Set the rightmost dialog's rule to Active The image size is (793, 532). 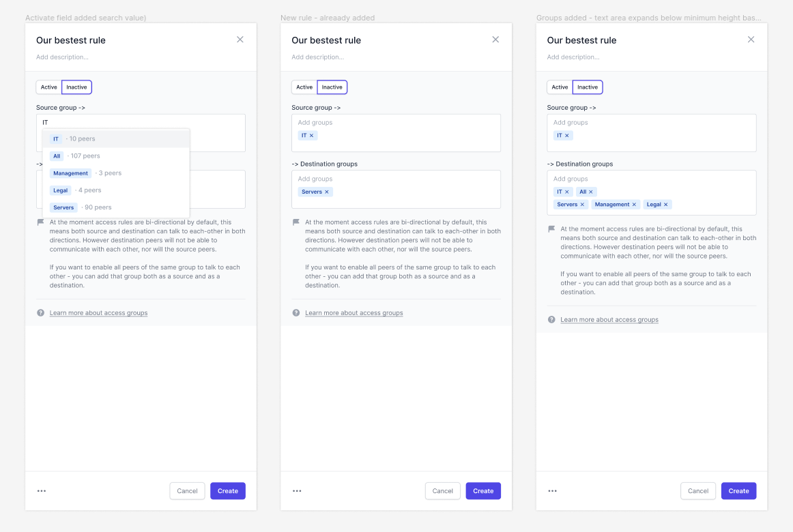[560, 87]
